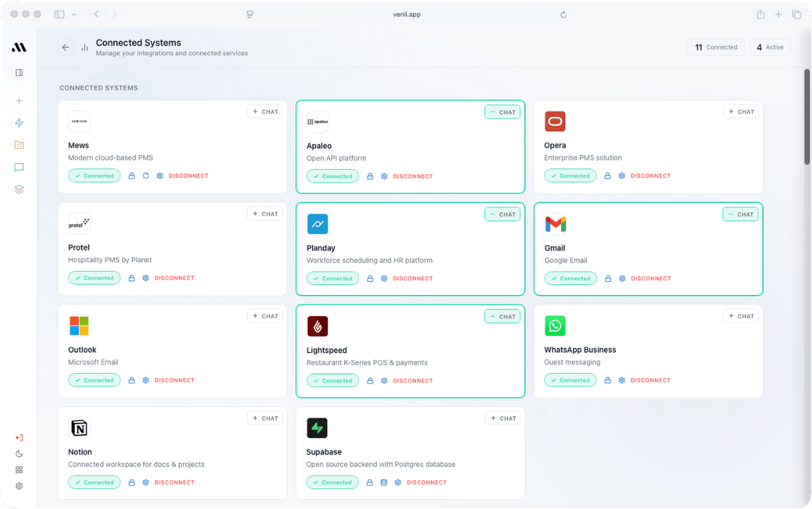Click the sync refresh icon on Mews card
812x509 pixels.
(146, 176)
